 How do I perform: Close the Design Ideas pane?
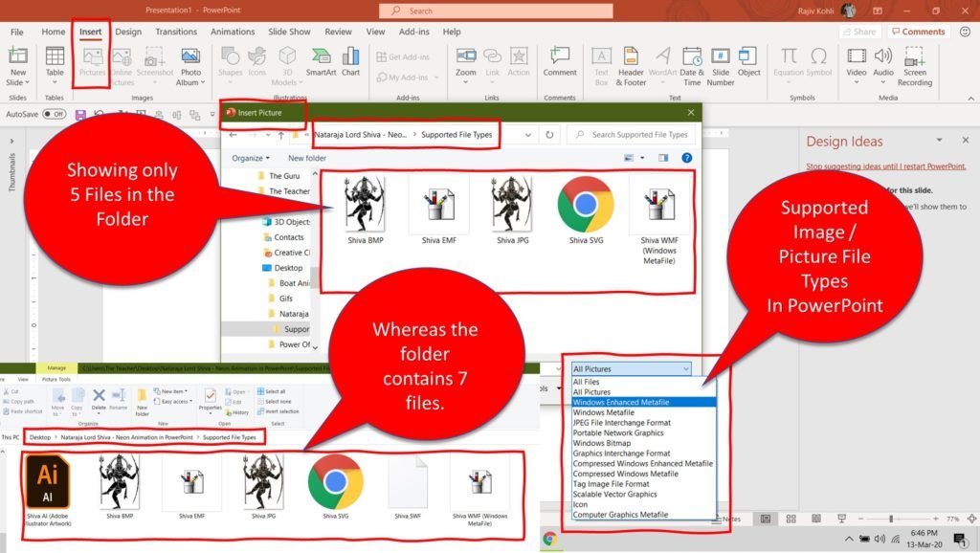click(x=966, y=141)
